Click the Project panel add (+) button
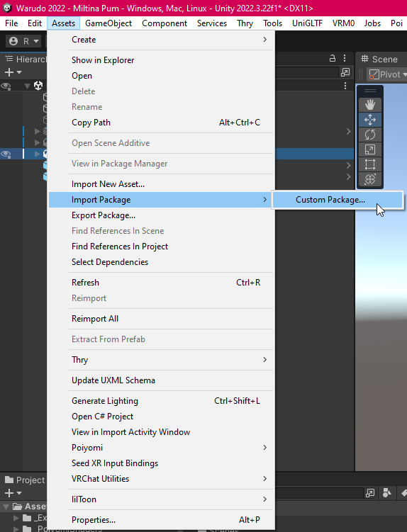 pos(9,492)
